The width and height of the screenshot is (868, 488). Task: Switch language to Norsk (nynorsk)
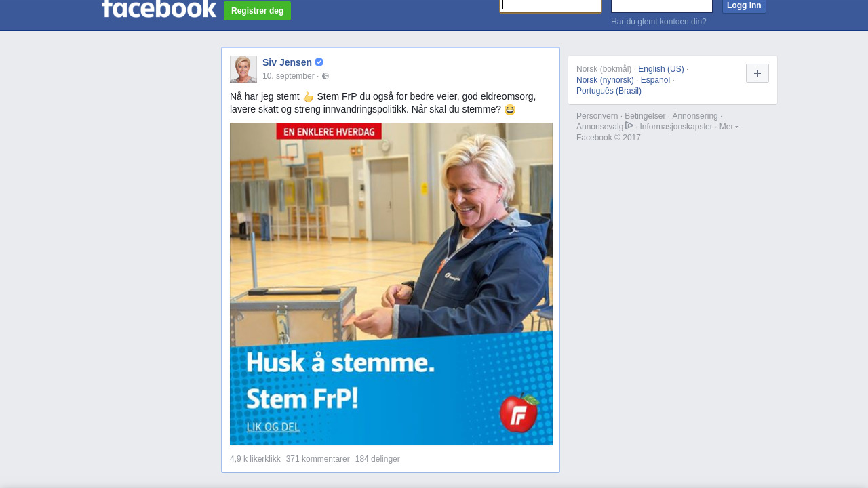coord(605,80)
